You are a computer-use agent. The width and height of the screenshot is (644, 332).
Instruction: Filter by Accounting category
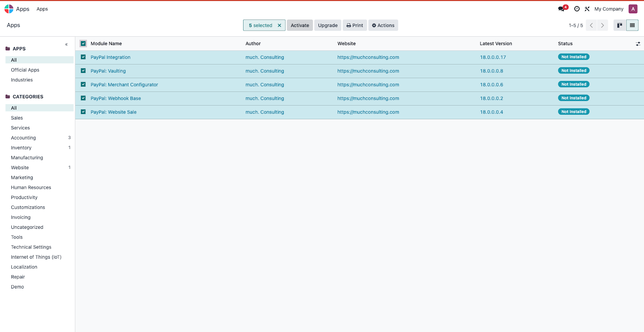click(39, 138)
